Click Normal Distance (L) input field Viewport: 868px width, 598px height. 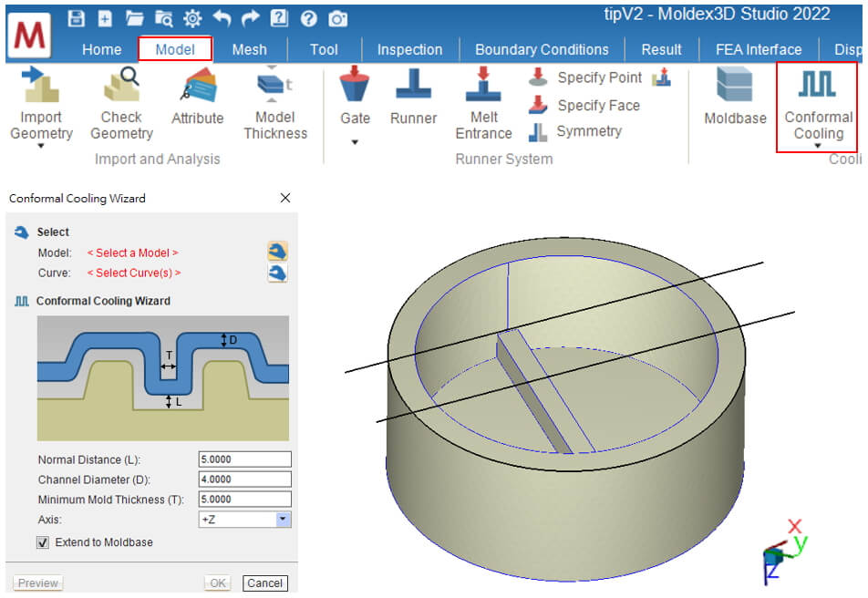click(244, 459)
